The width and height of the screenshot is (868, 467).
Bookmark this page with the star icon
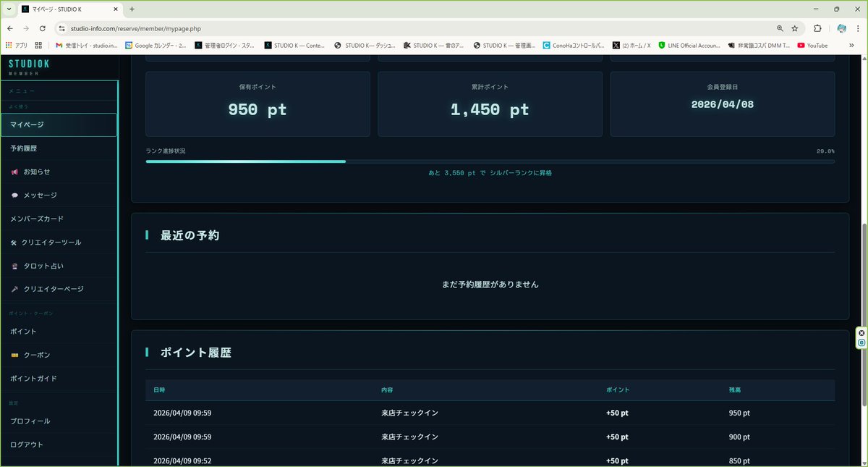795,28
